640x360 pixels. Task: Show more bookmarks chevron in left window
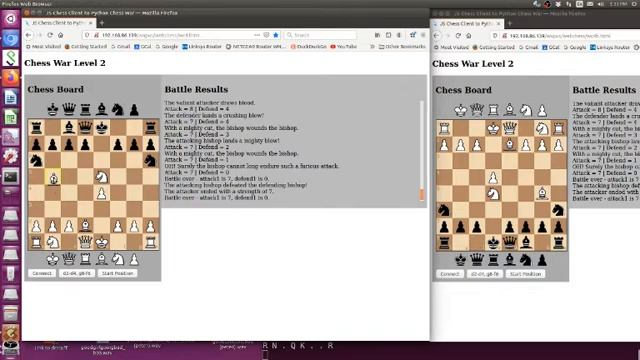coord(372,47)
